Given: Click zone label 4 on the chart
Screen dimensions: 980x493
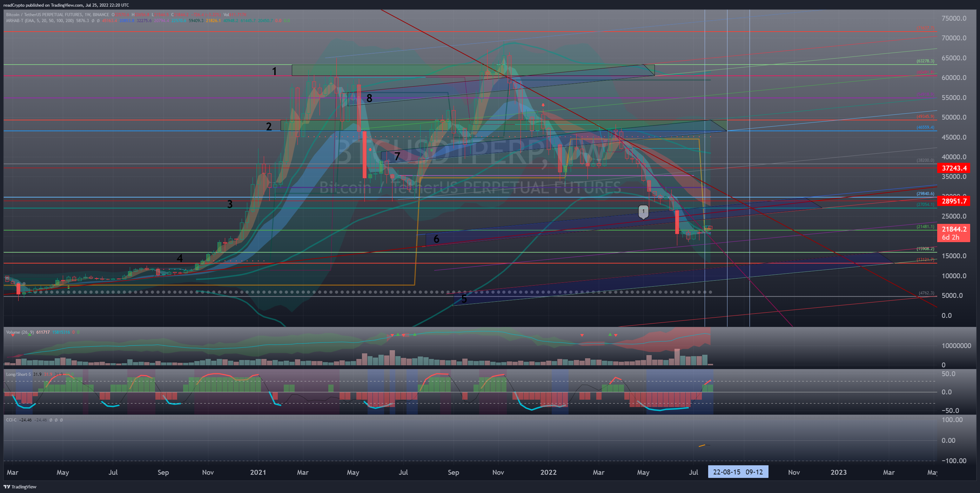Looking at the screenshot, I should point(180,259).
